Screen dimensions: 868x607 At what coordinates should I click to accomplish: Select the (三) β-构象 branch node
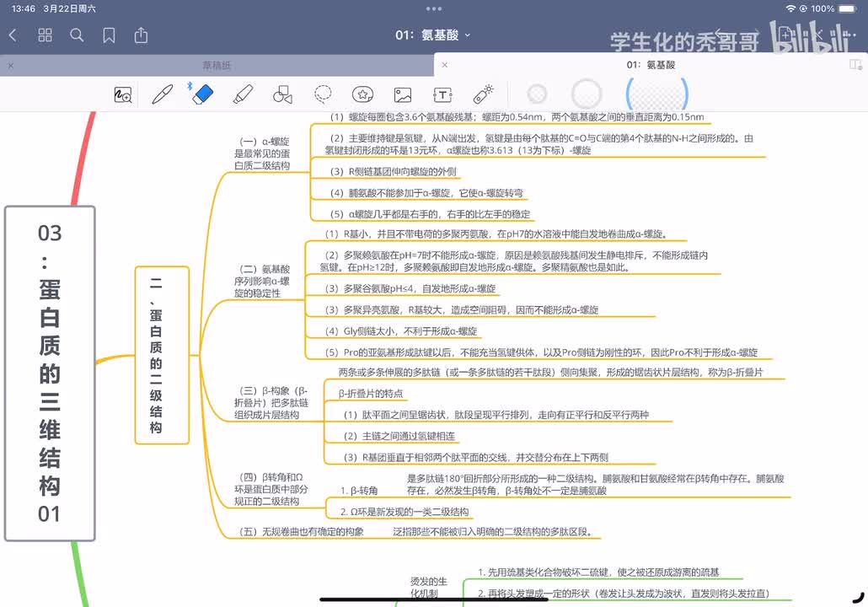click(271, 403)
